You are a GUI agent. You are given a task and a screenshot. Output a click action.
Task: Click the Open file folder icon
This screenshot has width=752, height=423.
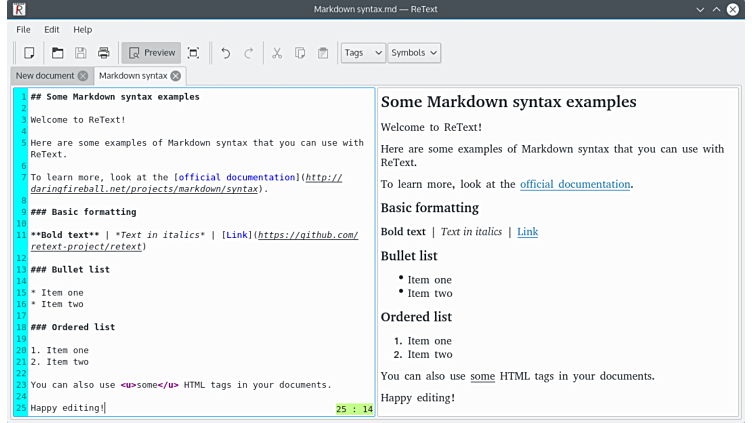coord(58,53)
